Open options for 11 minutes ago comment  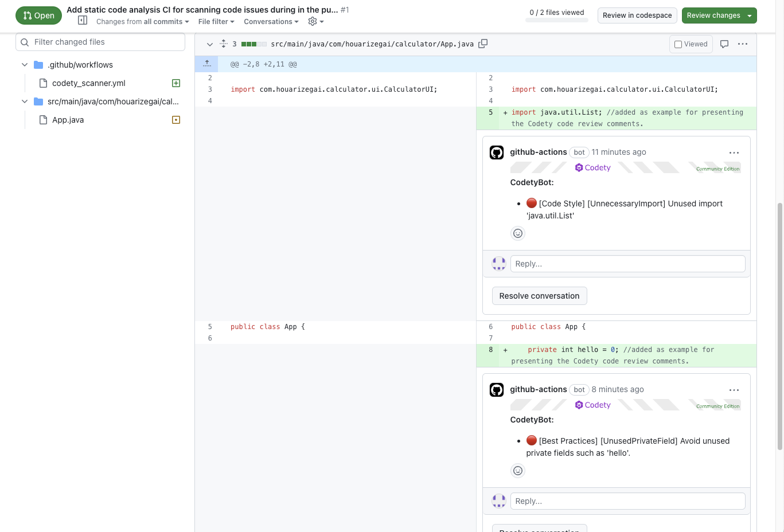734,152
